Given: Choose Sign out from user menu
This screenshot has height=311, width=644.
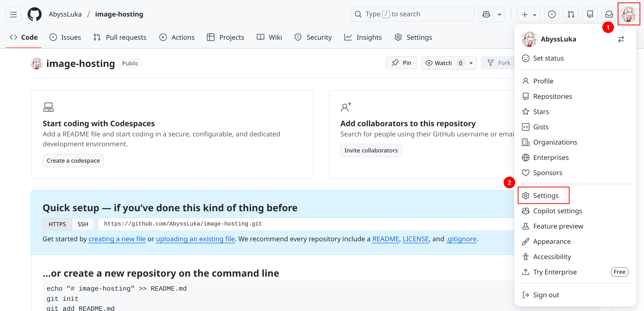Looking at the screenshot, I should (546, 295).
